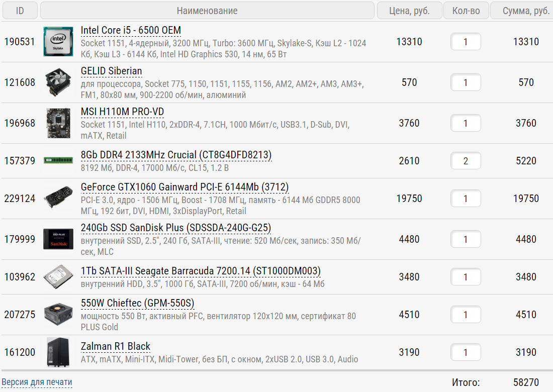Viewport: 553px width, 392px height.
Task: Click the total sum 58270
Action: click(x=526, y=382)
